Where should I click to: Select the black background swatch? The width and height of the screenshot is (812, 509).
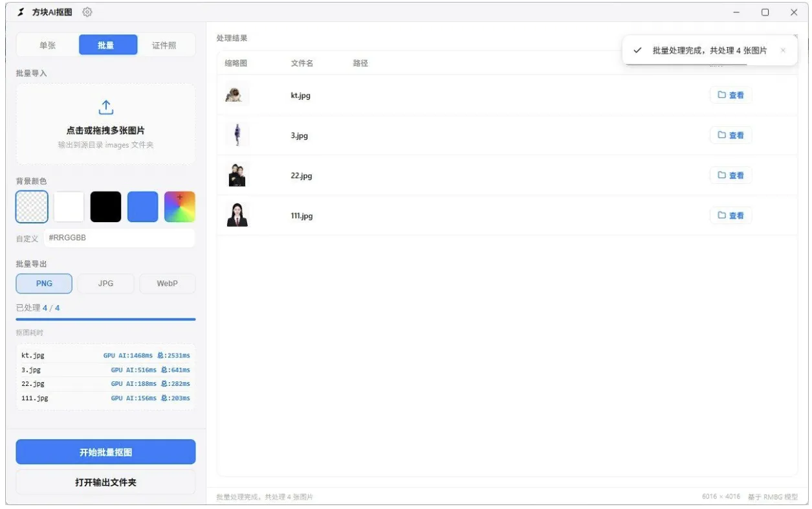click(x=105, y=207)
